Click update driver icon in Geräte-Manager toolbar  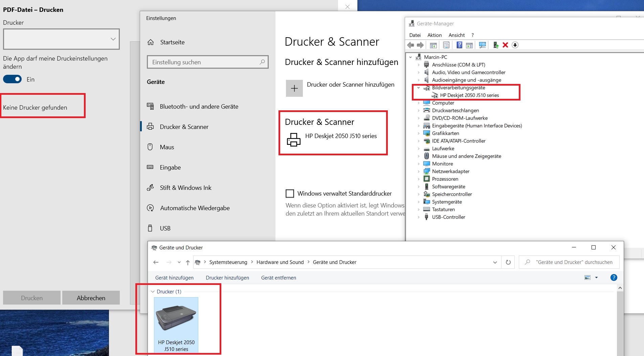click(x=496, y=45)
